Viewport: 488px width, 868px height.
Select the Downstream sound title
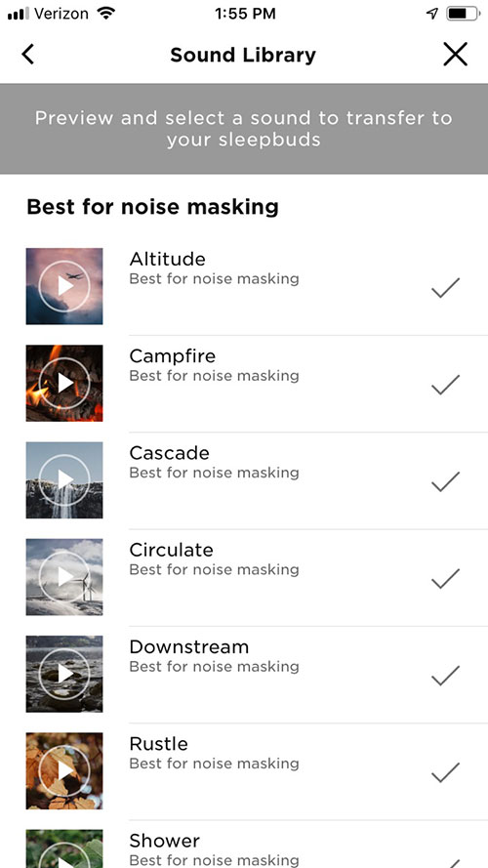[x=189, y=646]
